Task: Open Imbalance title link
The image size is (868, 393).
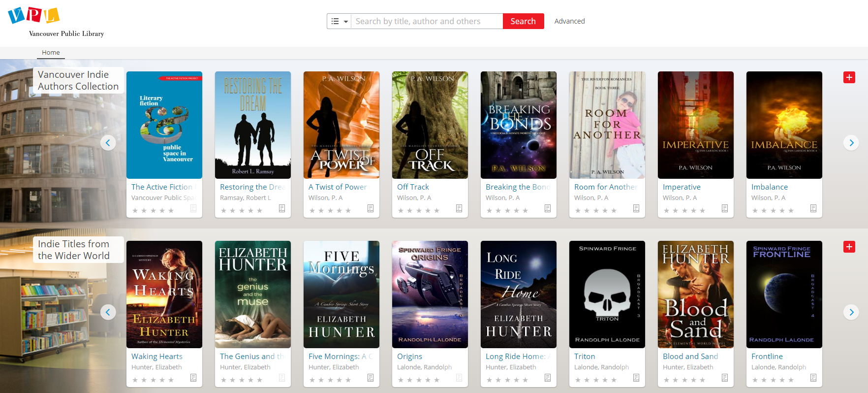Action: [770, 187]
